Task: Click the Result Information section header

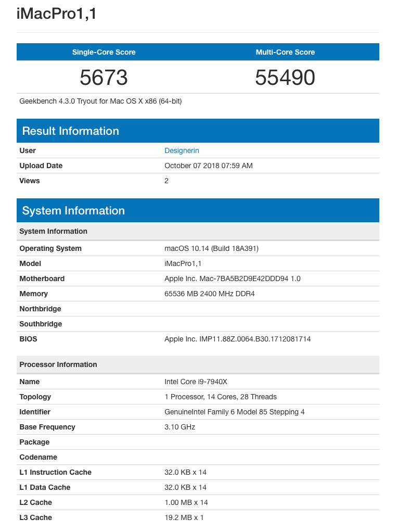Action: click(198, 131)
